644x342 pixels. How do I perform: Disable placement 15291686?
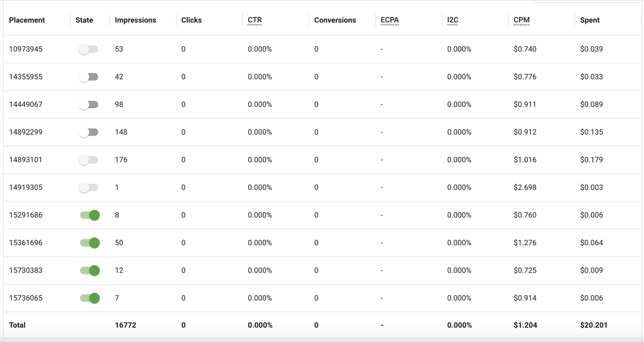click(89, 215)
